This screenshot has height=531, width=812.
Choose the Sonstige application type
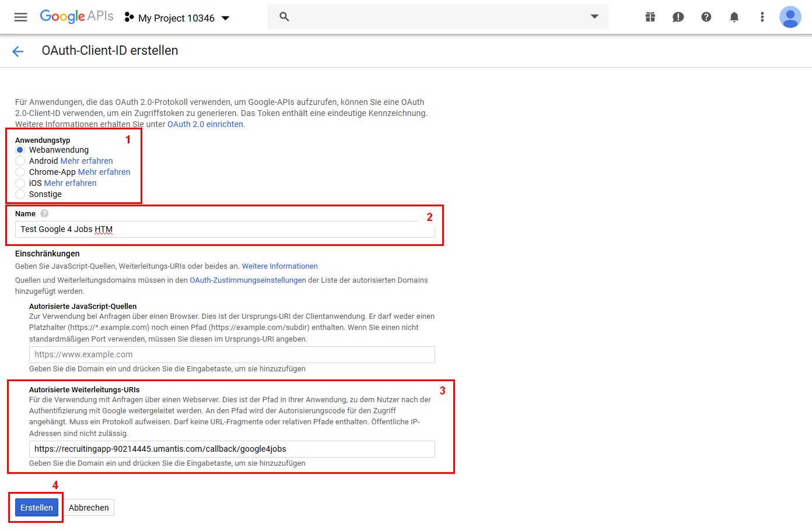coord(20,194)
